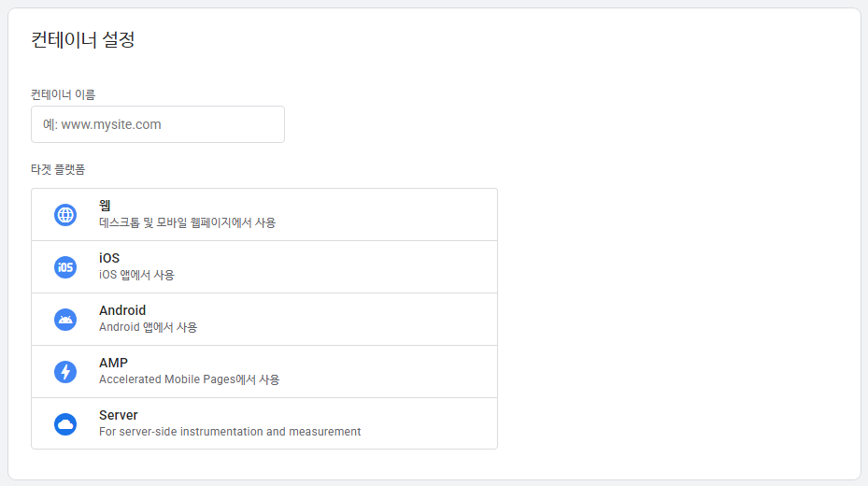Viewport: 868px width, 486px height.
Task: Choose the Server platform title
Action: tap(119, 415)
